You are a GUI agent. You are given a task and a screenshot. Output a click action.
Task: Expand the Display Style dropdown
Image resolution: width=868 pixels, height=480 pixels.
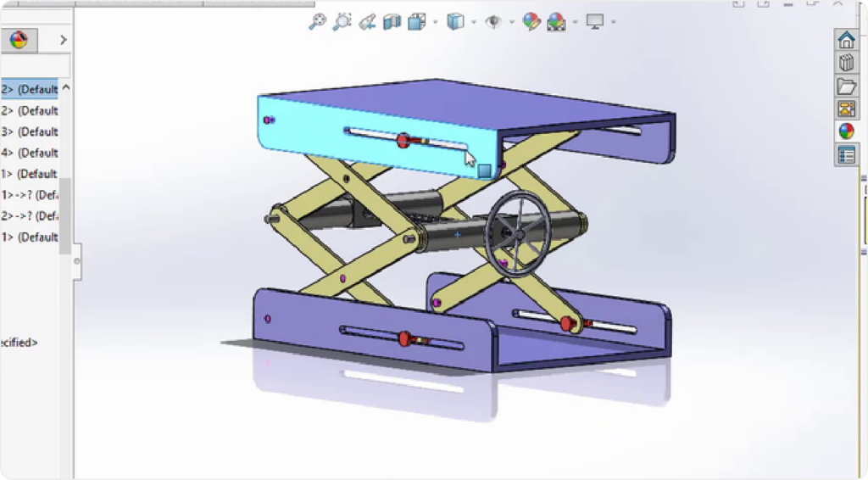point(474,22)
